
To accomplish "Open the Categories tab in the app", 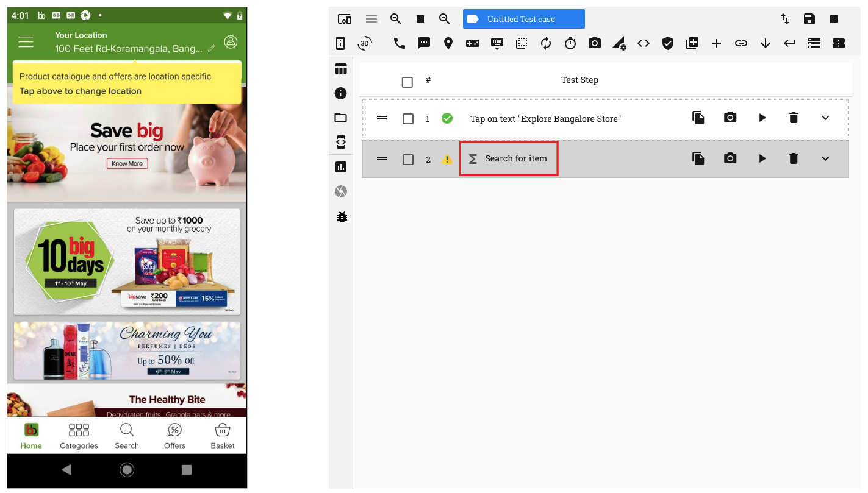I will click(x=79, y=436).
